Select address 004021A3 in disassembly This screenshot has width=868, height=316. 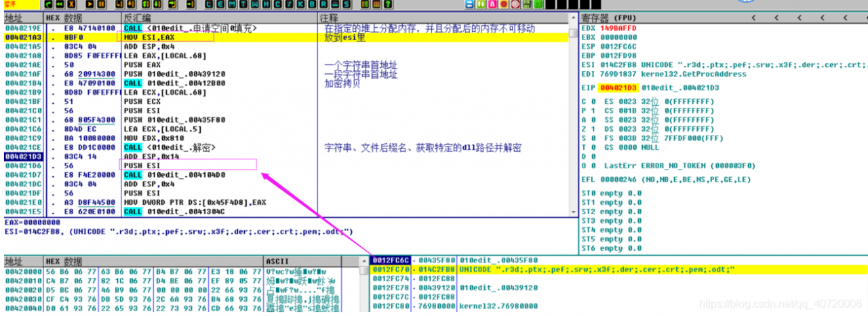(23, 37)
